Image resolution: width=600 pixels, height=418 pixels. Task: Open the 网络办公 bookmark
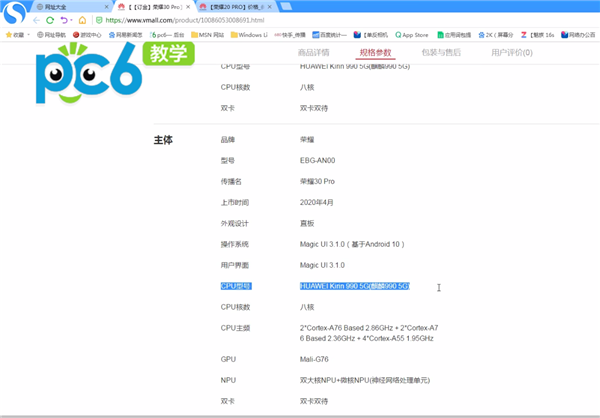(x=578, y=35)
